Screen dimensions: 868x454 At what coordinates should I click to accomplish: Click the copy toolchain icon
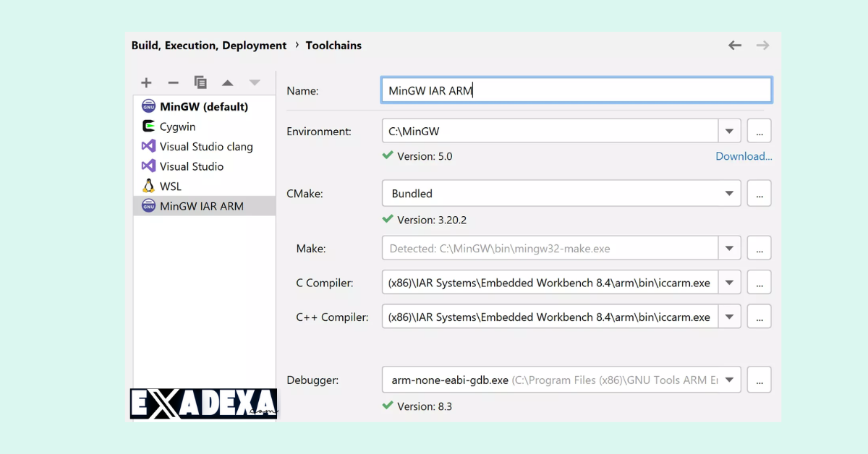[200, 83]
